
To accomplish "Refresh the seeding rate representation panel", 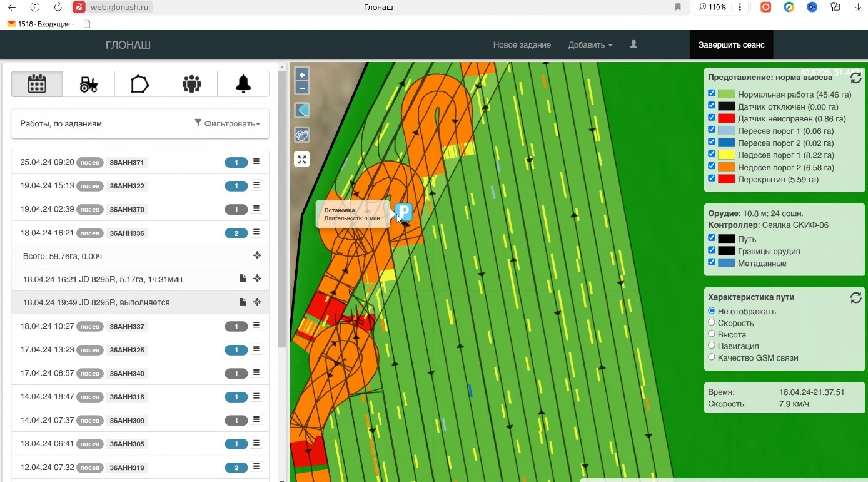I will pos(855,78).
